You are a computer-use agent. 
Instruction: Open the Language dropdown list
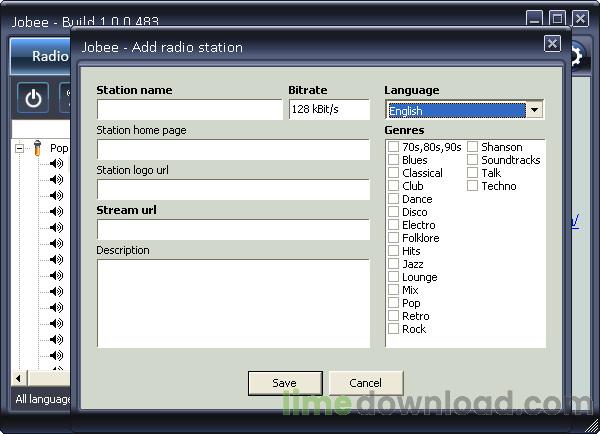click(x=536, y=110)
